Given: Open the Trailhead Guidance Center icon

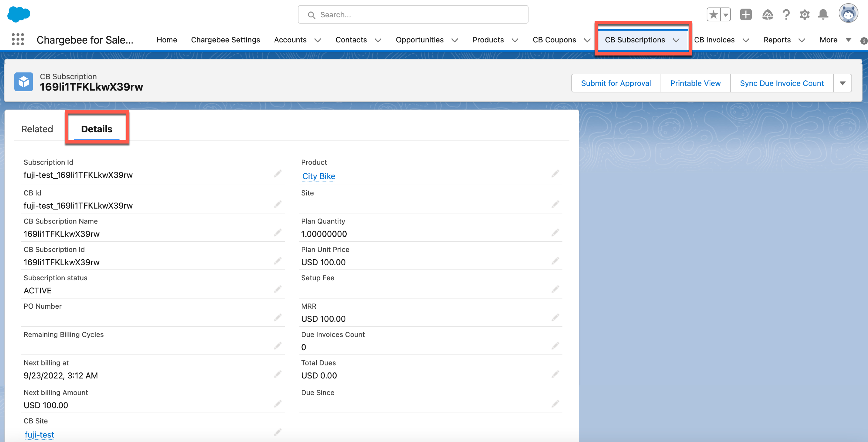Looking at the screenshot, I should click(x=767, y=14).
